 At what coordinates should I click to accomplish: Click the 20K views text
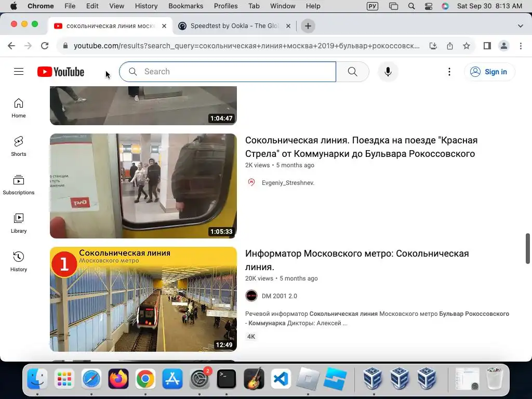[x=259, y=278]
